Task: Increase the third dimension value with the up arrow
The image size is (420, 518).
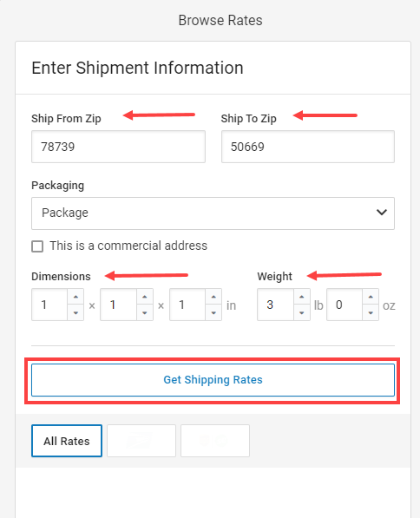Action: pyautogui.click(x=213, y=297)
